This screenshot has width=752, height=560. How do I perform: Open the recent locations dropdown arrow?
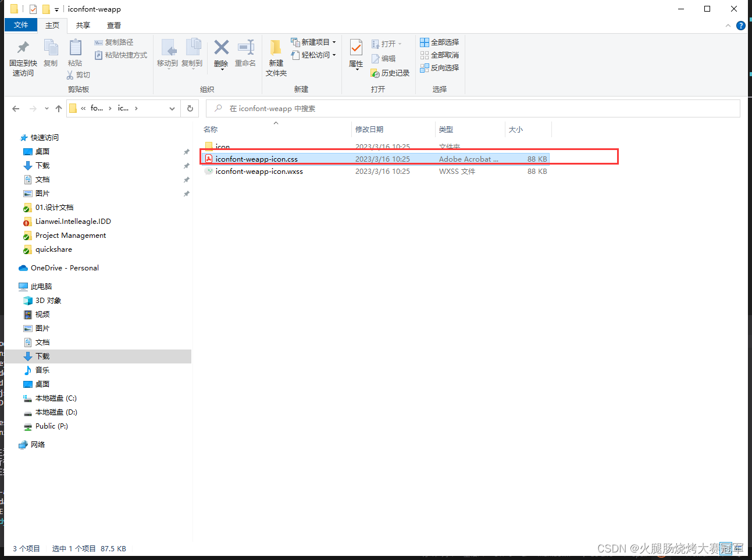coord(47,109)
